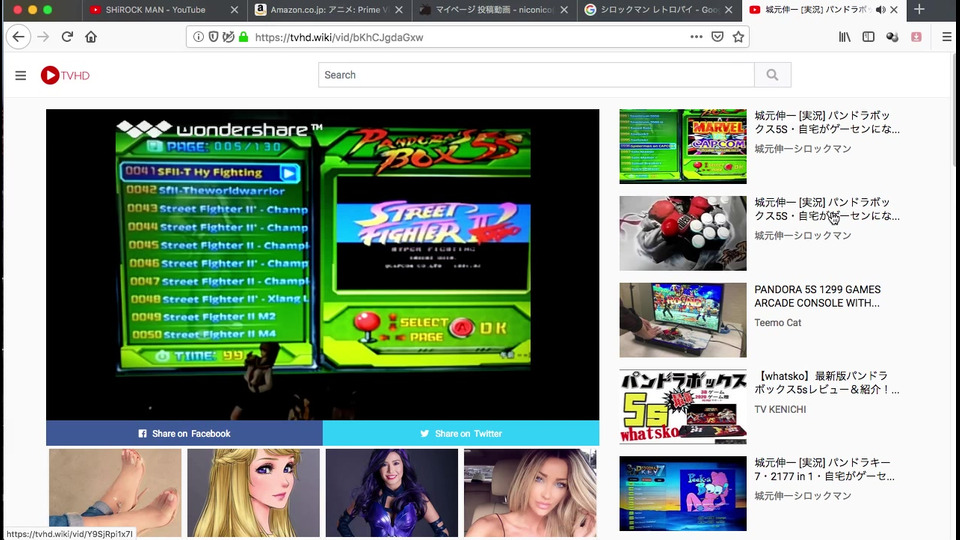
Task: Open page actions three-dot menu
Action: (696, 37)
